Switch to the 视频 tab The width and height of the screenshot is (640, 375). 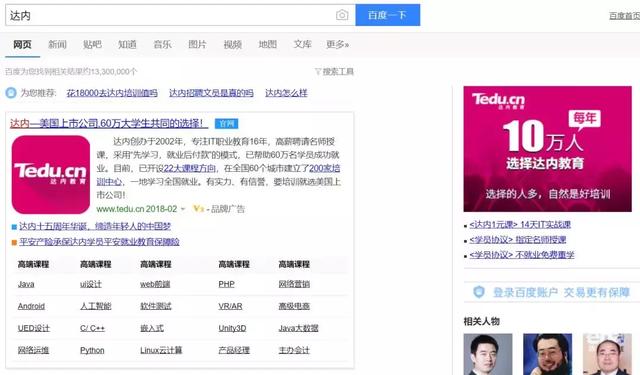point(233,44)
